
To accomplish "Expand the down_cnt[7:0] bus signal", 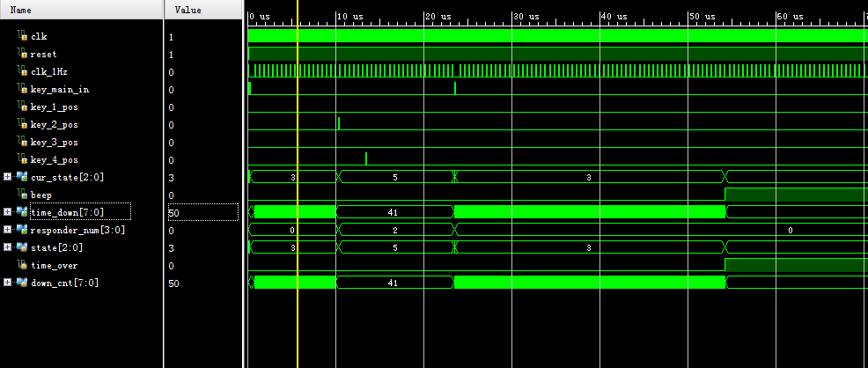I will 8,283.
